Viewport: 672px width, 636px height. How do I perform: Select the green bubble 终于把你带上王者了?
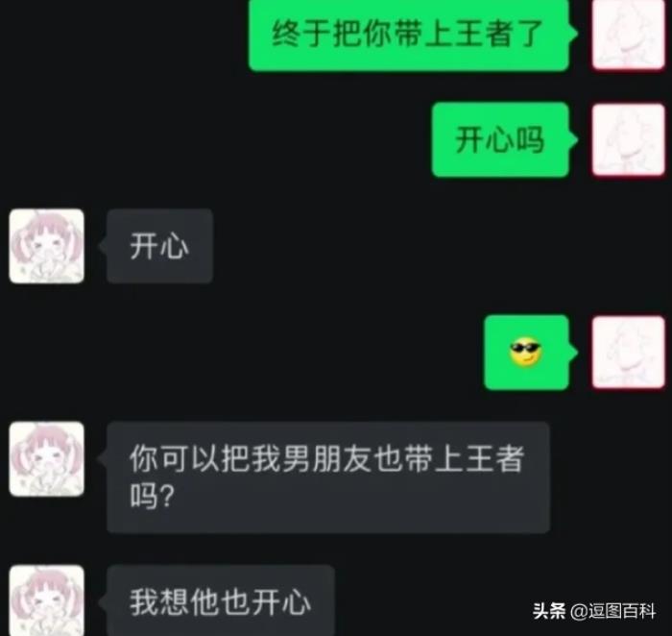409,35
